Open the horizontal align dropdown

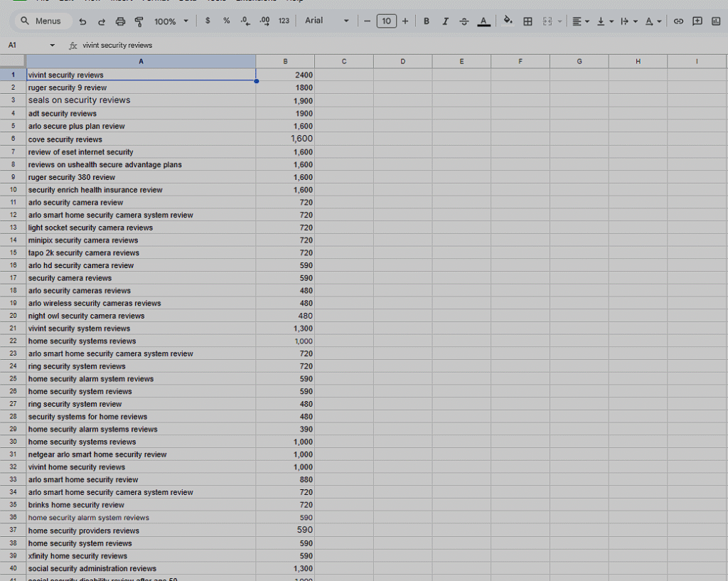coord(581,21)
